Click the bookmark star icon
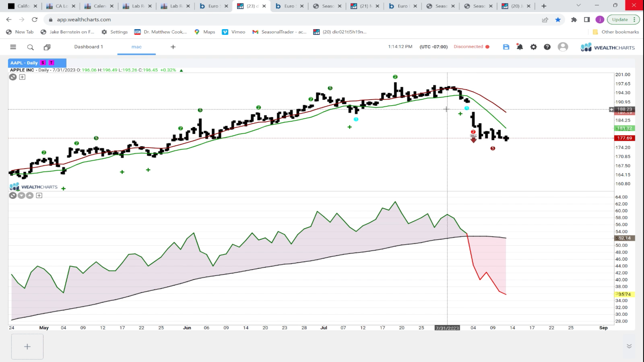Image resolution: width=644 pixels, height=362 pixels. pyautogui.click(x=558, y=19)
